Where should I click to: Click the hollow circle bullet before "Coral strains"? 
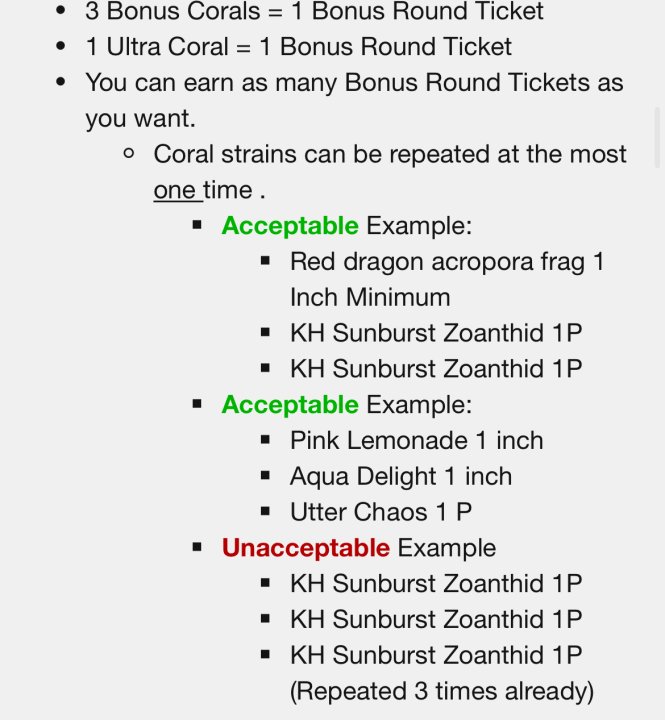pos(129,155)
